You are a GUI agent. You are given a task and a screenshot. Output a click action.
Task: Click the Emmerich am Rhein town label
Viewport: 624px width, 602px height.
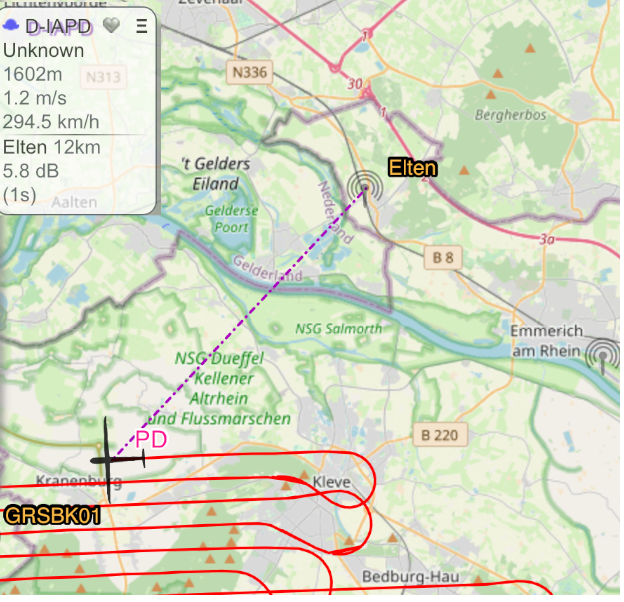[547, 341]
